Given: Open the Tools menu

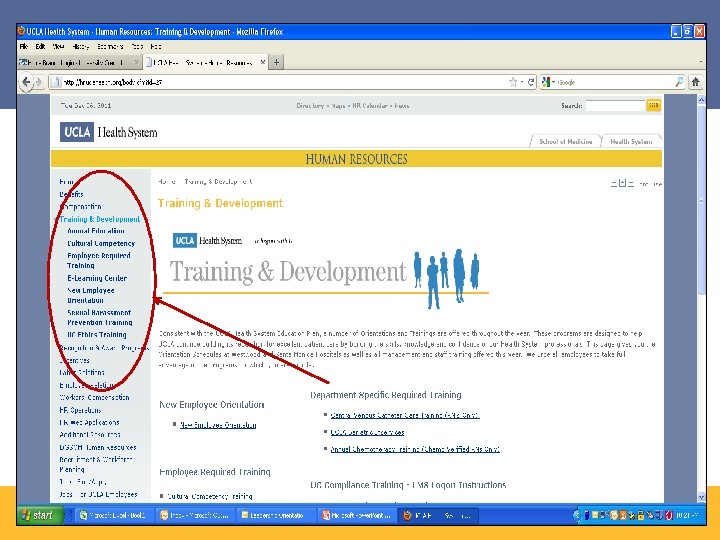Looking at the screenshot, I should tap(137, 46).
